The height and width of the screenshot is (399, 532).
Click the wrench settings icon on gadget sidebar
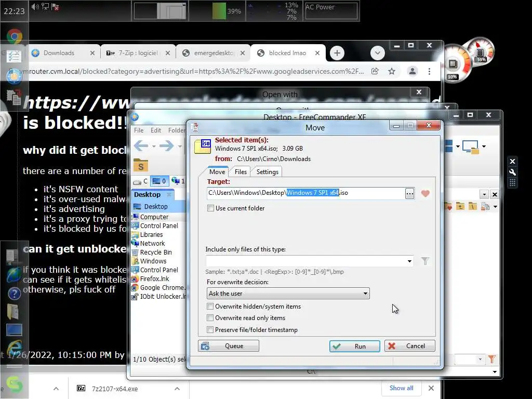point(512,172)
